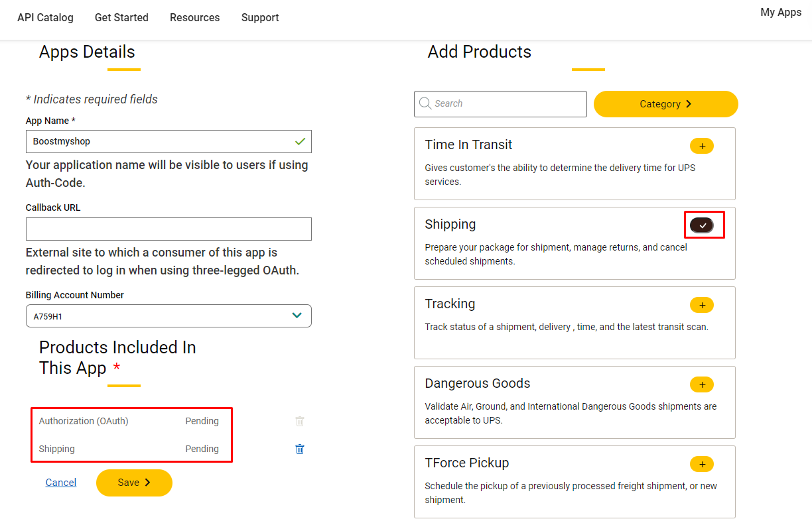The width and height of the screenshot is (812, 525).
Task: Toggle off the selected Shipping product
Action: 702,225
